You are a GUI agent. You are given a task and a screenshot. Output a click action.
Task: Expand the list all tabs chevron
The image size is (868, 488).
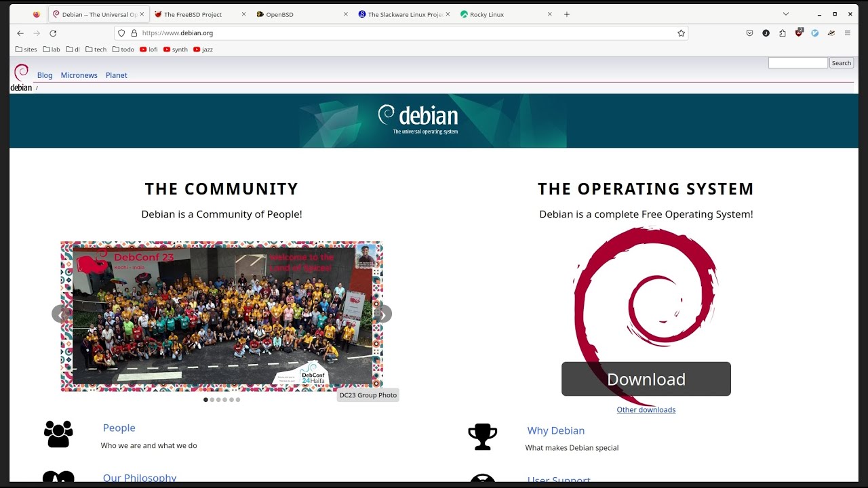[x=786, y=14]
